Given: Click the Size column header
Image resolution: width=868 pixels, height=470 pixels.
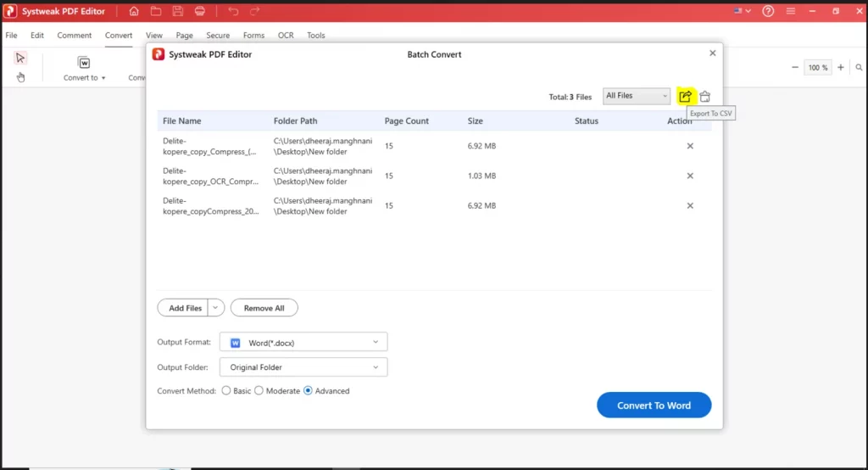Looking at the screenshot, I should coord(475,120).
